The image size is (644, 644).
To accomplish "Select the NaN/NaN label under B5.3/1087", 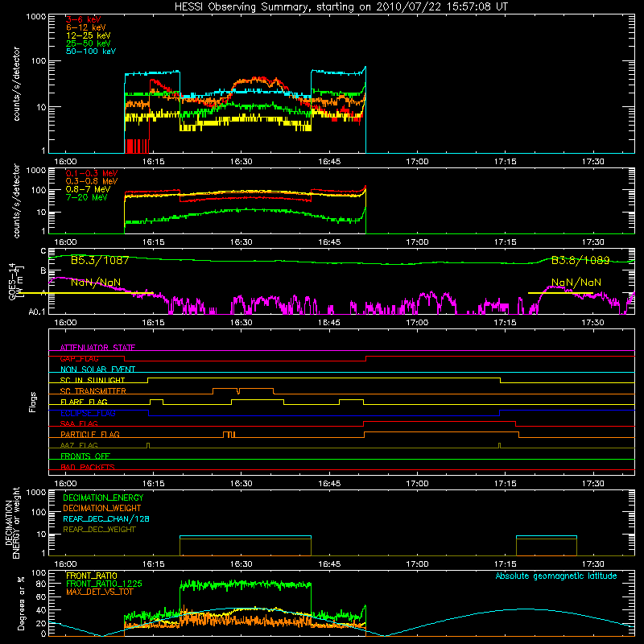I will click(x=96, y=283).
